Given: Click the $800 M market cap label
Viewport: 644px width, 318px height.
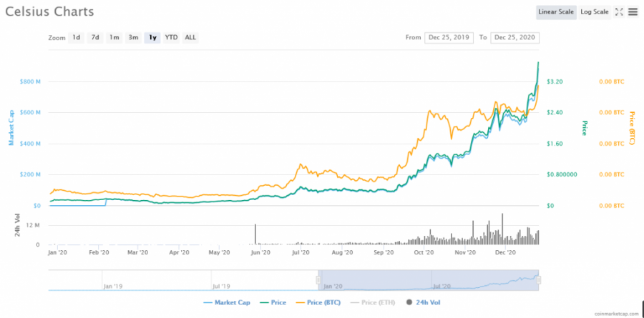Looking at the screenshot, I should click(30, 81).
